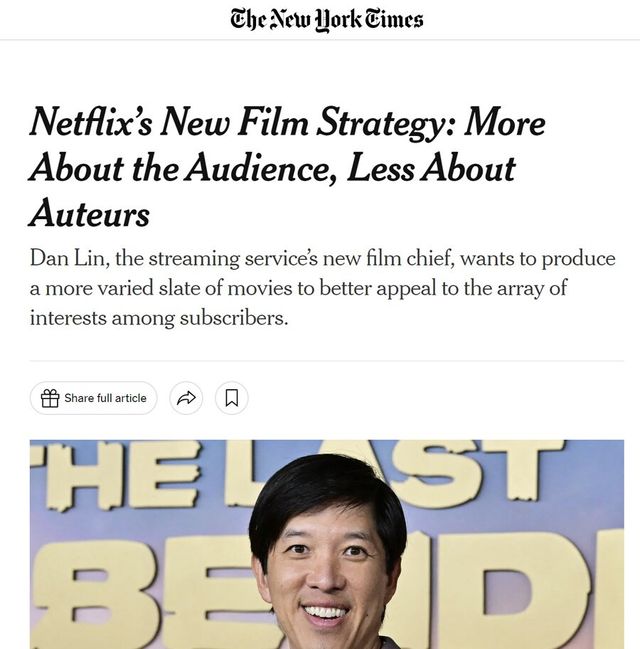Click the word 'Times' in the masthead
The height and width of the screenshot is (649, 640).
(x=394, y=19)
